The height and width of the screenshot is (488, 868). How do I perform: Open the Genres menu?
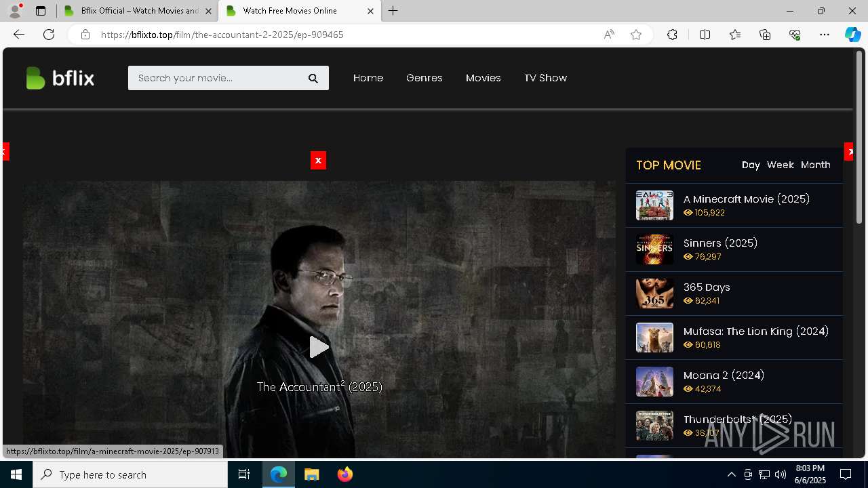425,78
